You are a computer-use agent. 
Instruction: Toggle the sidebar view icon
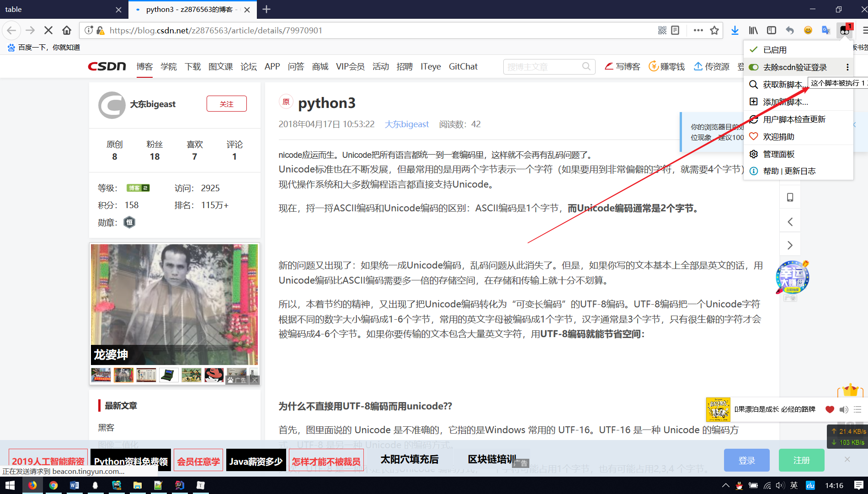point(772,30)
